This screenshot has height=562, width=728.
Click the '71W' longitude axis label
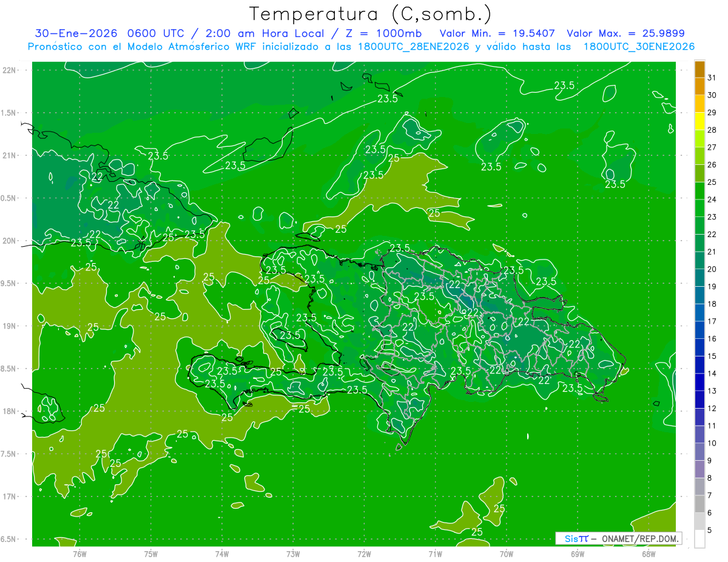click(x=435, y=554)
